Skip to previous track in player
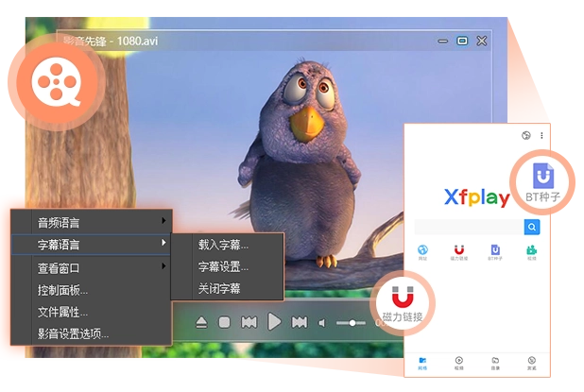 click(x=249, y=323)
